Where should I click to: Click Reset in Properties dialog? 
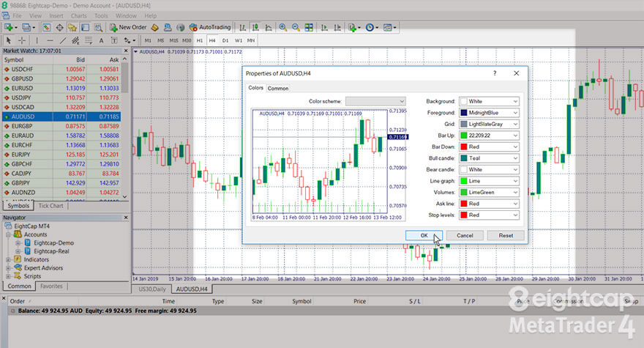tap(506, 235)
